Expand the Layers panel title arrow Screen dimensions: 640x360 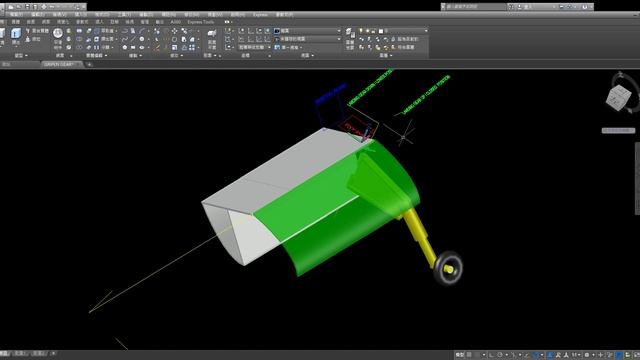click(x=391, y=56)
